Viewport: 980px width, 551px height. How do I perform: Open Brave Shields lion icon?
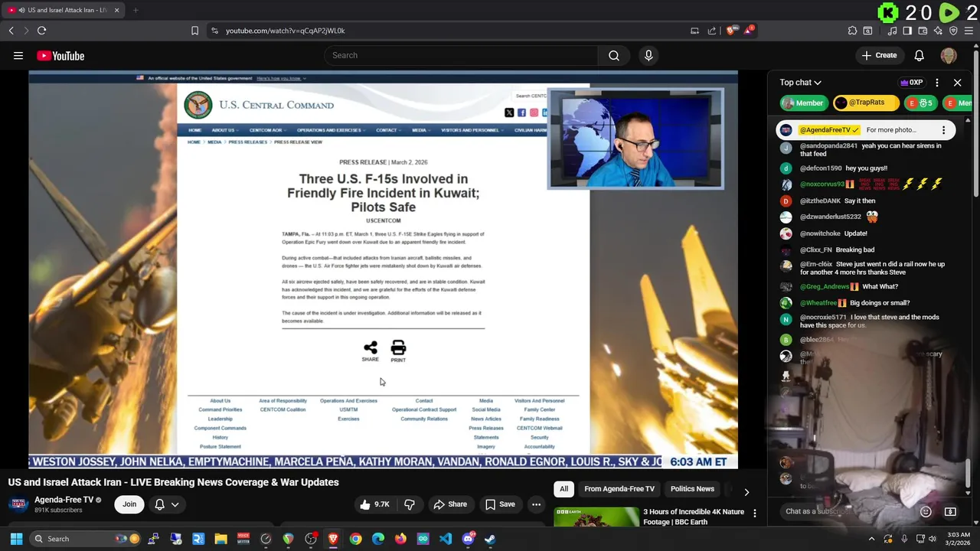pyautogui.click(x=731, y=31)
